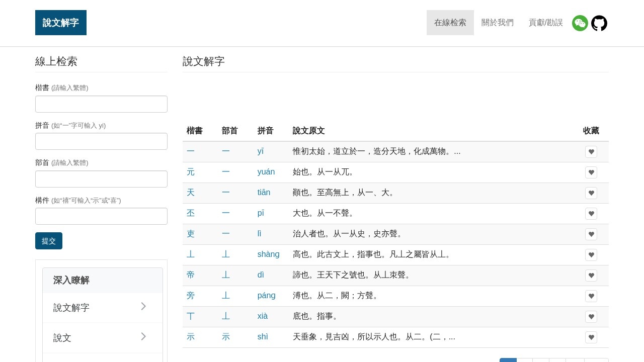Open the GitHub repository icon
644x362 pixels.
[x=599, y=23]
